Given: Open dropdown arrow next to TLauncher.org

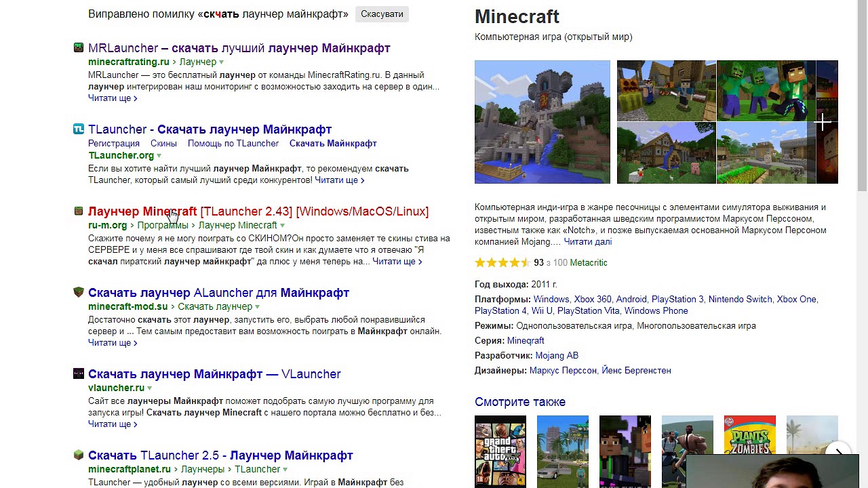Looking at the screenshot, I should [159, 156].
